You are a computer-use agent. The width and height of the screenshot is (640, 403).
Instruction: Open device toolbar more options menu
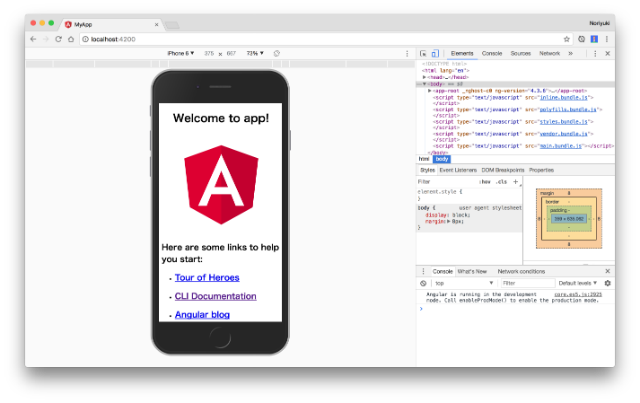407,53
